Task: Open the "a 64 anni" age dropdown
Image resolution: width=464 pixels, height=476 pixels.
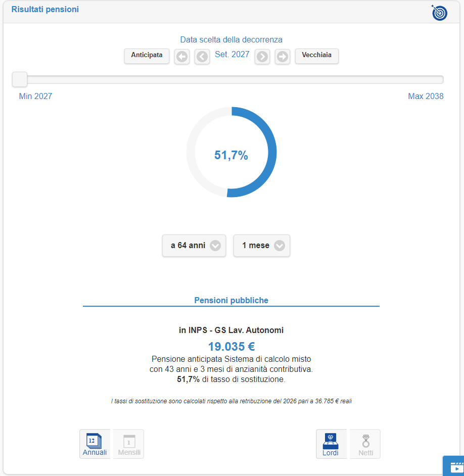Action: pos(194,246)
